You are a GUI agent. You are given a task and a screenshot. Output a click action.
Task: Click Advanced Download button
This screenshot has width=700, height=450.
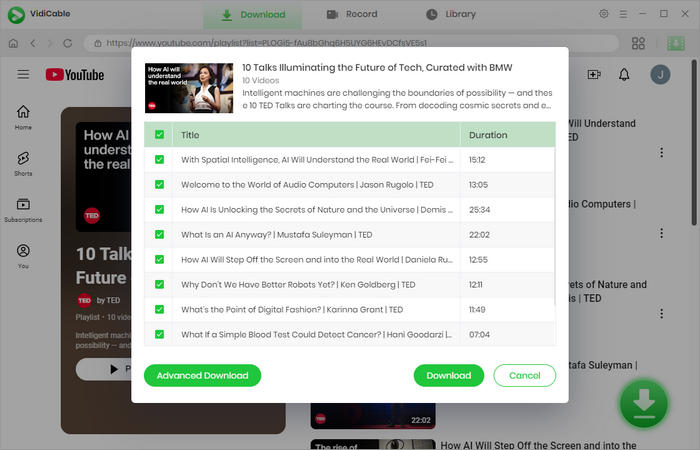coord(202,375)
